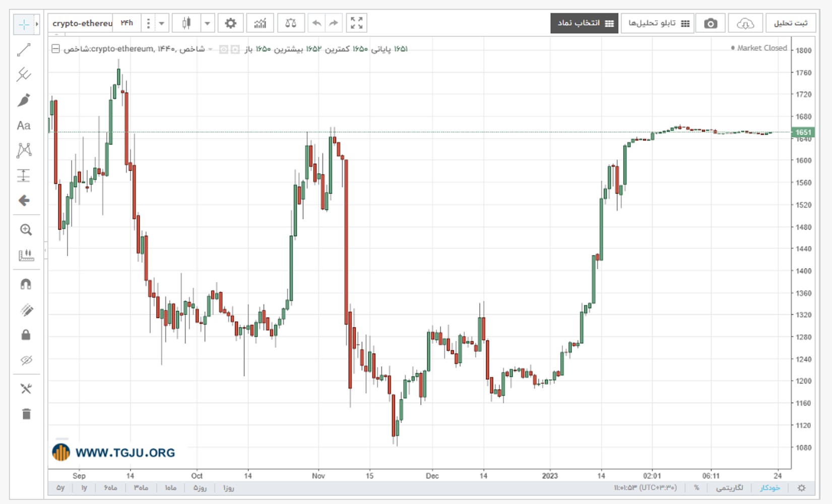This screenshot has height=504, width=832.
Task: Open the chart patterns tool
Action: click(x=24, y=150)
